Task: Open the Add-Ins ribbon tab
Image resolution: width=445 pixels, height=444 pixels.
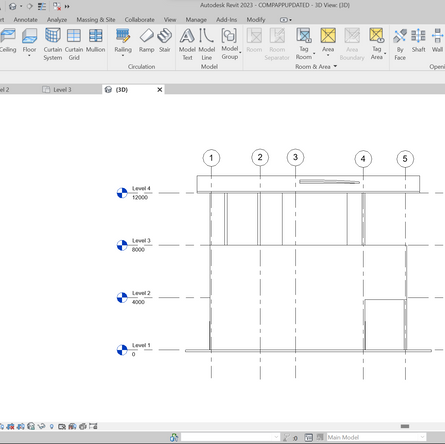Action: coord(227,20)
